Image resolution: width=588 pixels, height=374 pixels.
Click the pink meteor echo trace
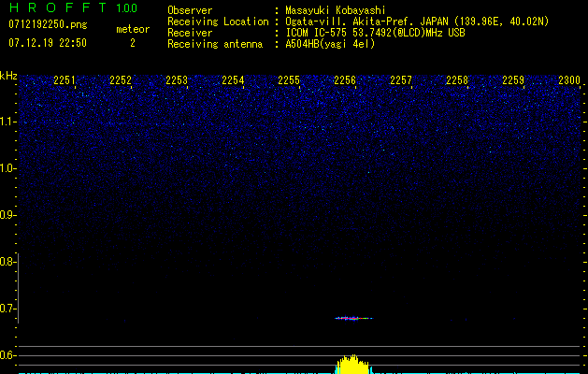351,319
